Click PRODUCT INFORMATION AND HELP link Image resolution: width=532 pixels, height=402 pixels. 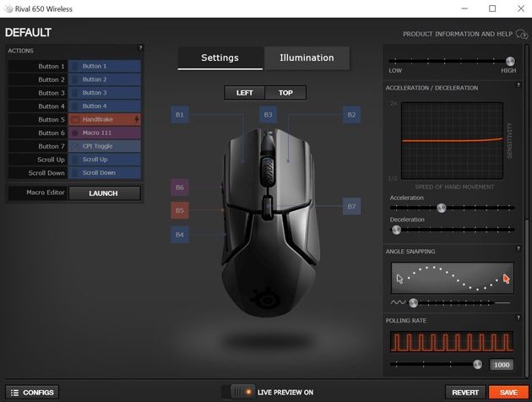tap(458, 34)
